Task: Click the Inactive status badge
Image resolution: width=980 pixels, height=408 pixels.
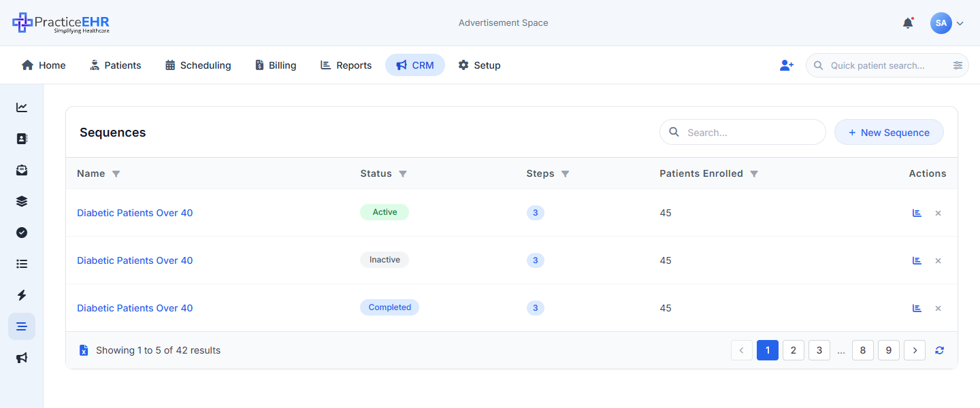Action: pyautogui.click(x=385, y=260)
